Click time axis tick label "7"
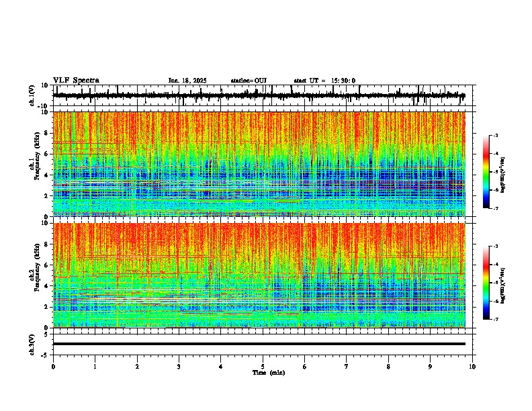 347,367
